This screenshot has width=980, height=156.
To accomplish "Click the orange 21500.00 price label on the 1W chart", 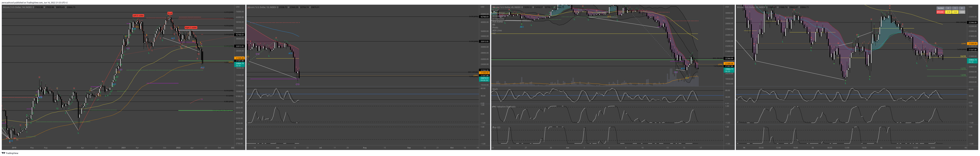I will pyautogui.click(x=240, y=58).
